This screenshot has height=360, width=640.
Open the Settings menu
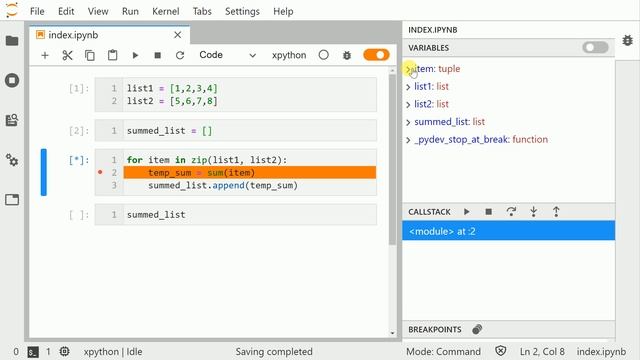pyautogui.click(x=242, y=11)
